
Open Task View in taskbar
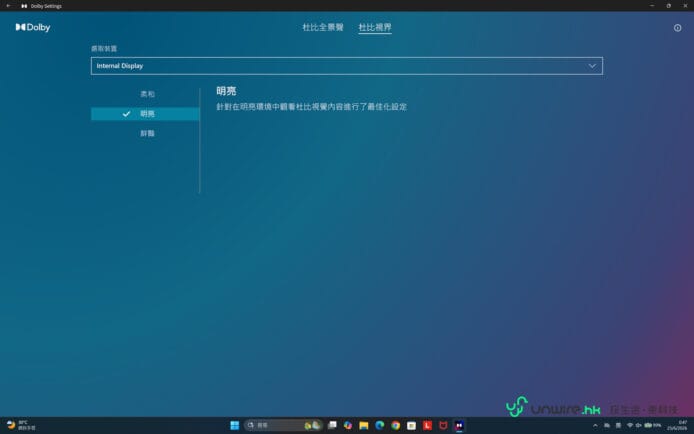pyautogui.click(x=332, y=425)
